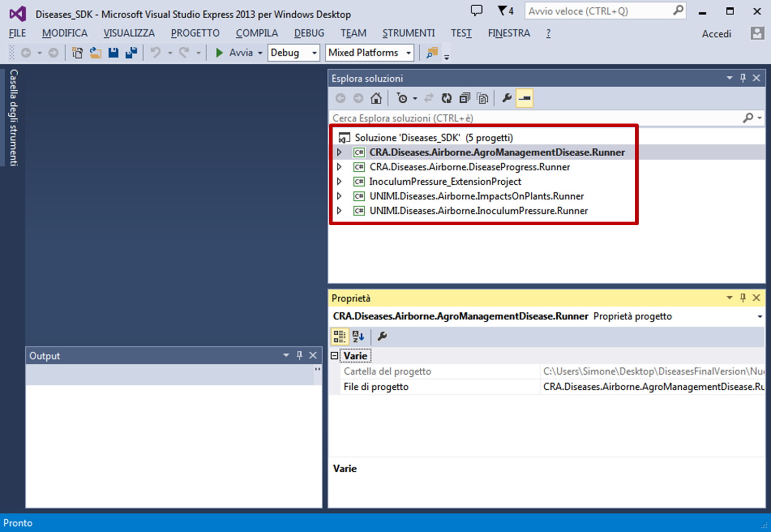Viewport: 771px width, 532px height.
Task: Click the user account avatar icon
Action: (x=757, y=33)
